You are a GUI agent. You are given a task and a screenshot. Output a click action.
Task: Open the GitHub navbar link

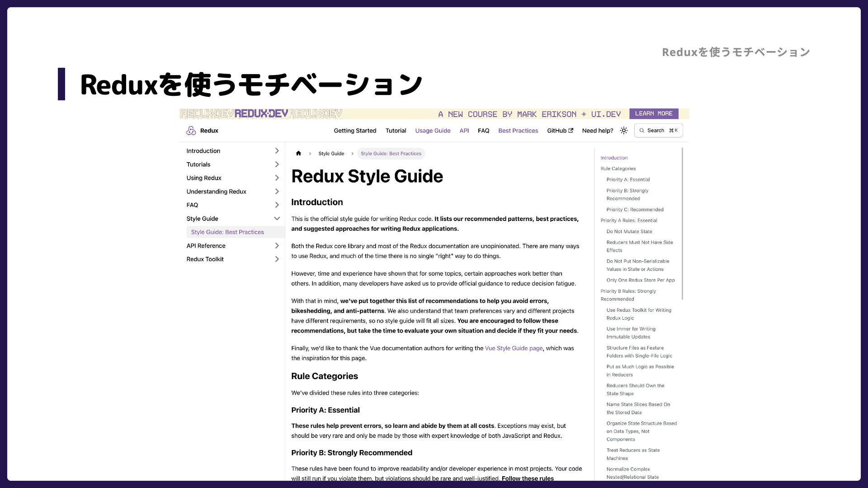(x=560, y=131)
